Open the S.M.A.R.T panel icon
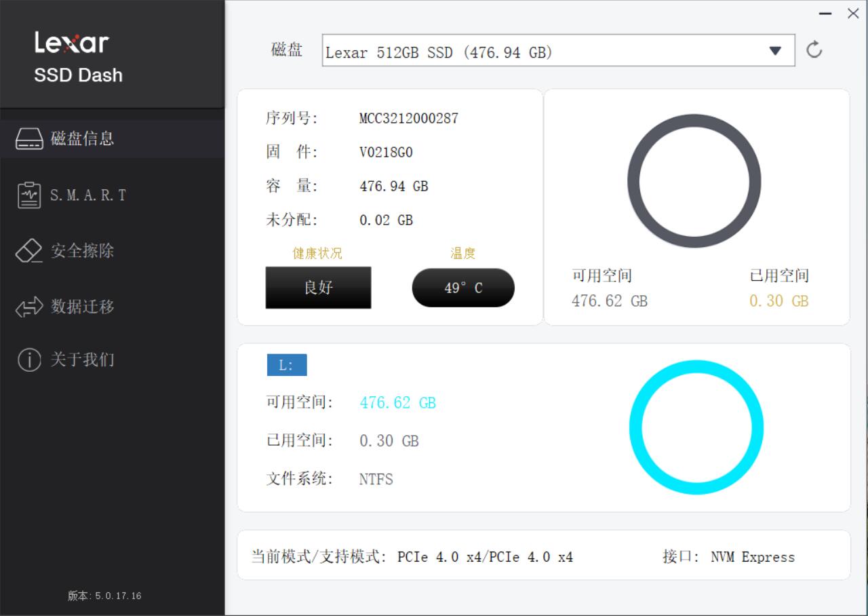 tap(28, 195)
